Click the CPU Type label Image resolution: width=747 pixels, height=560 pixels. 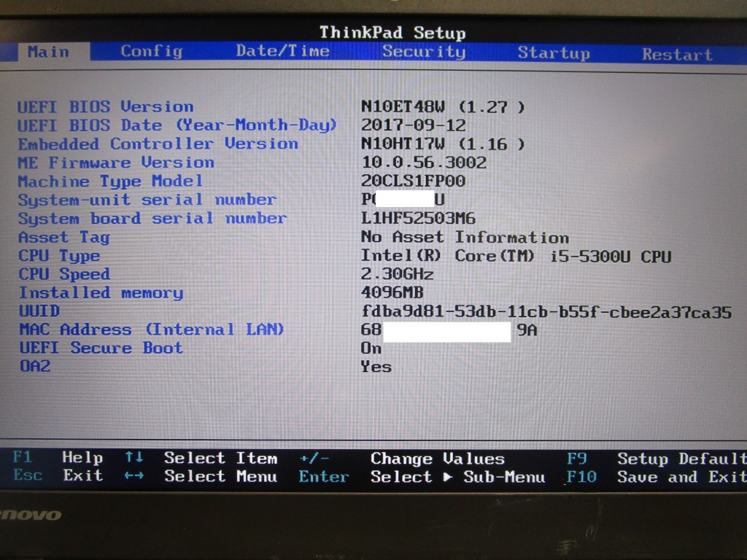point(59,256)
